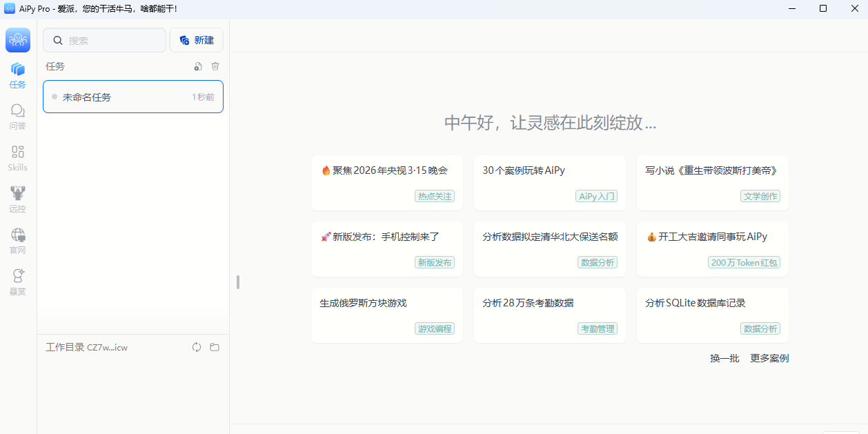The height and width of the screenshot is (434, 868).
Task: Open the Skills section from the sidebar
Action: (17, 157)
